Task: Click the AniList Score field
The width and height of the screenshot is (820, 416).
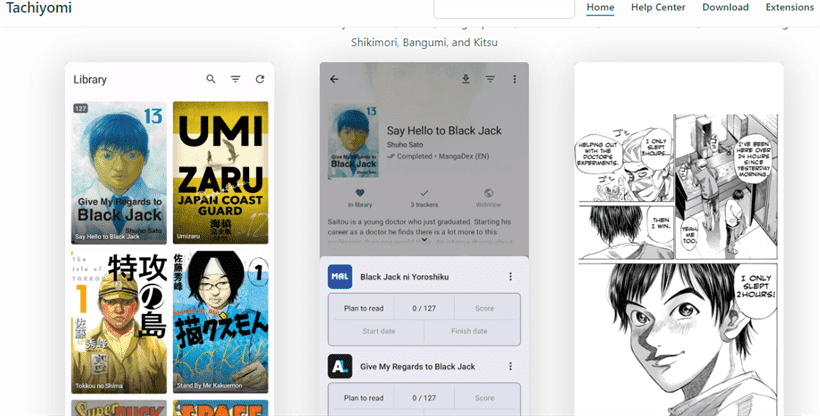Action: pyautogui.click(x=484, y=398)
